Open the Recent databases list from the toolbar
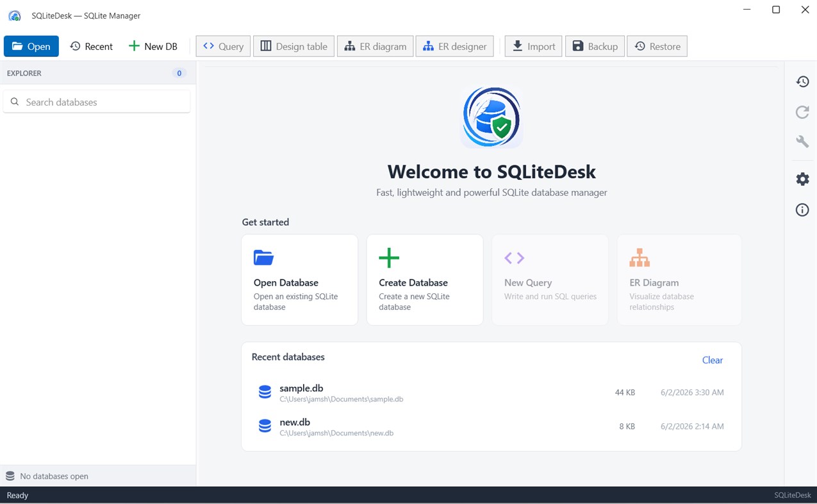 91,46
